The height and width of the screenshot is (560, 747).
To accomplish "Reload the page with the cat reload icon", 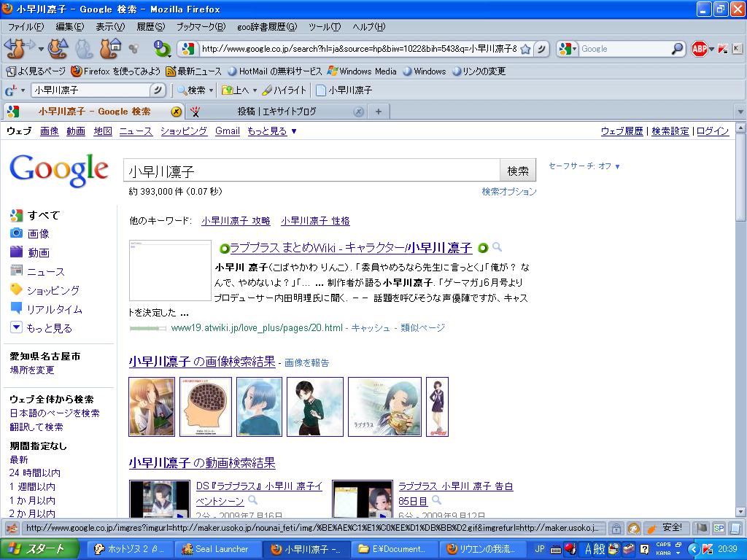I will pos(58,48).
